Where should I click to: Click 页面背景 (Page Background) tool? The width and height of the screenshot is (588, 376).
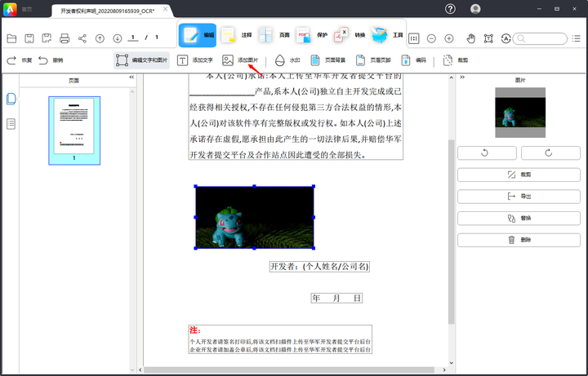click(x=327, y=60)
